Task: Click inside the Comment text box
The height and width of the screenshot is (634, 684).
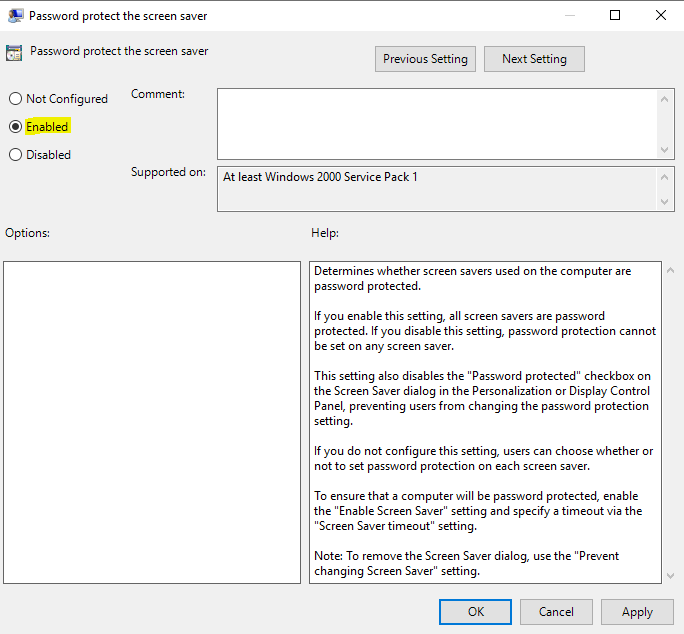Action: (436, 123)
